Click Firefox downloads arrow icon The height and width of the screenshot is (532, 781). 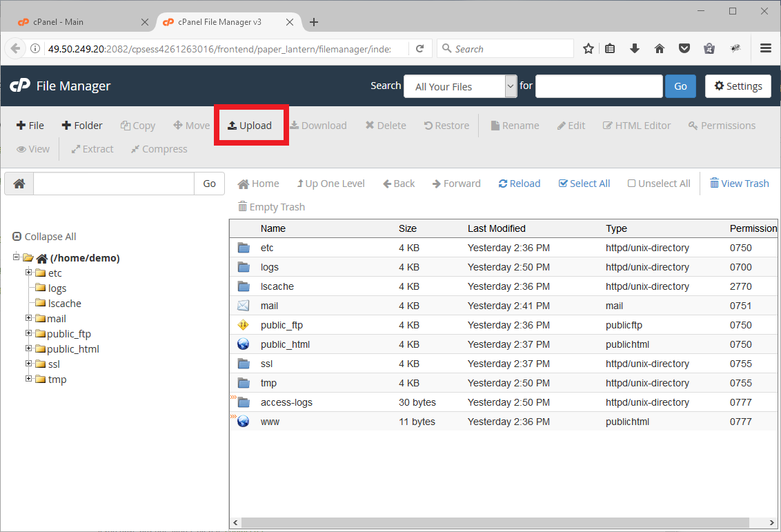(x=635, y=49)
